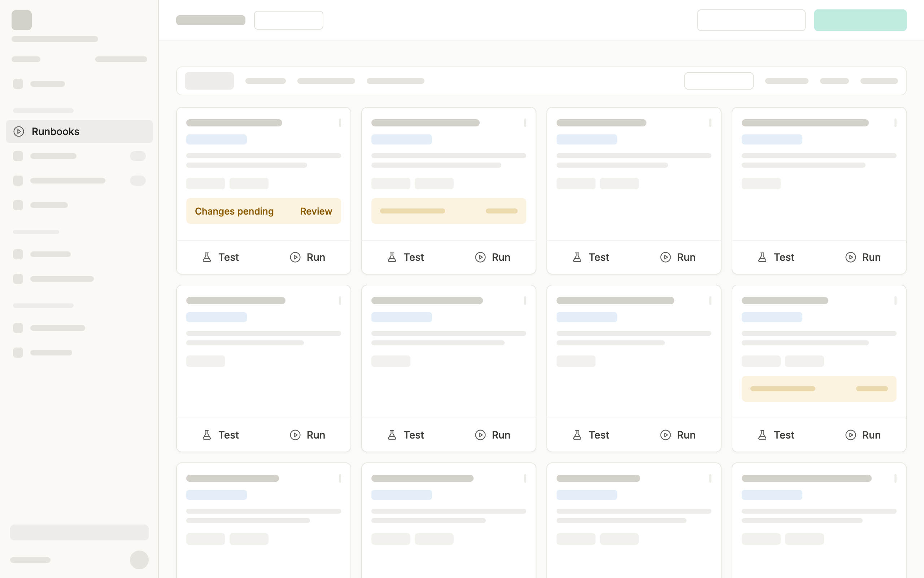The width and height of the screenshot is (924, 578).
Task: Click the Run play icon on the second row's fourth card
Action: pos(850,435)
